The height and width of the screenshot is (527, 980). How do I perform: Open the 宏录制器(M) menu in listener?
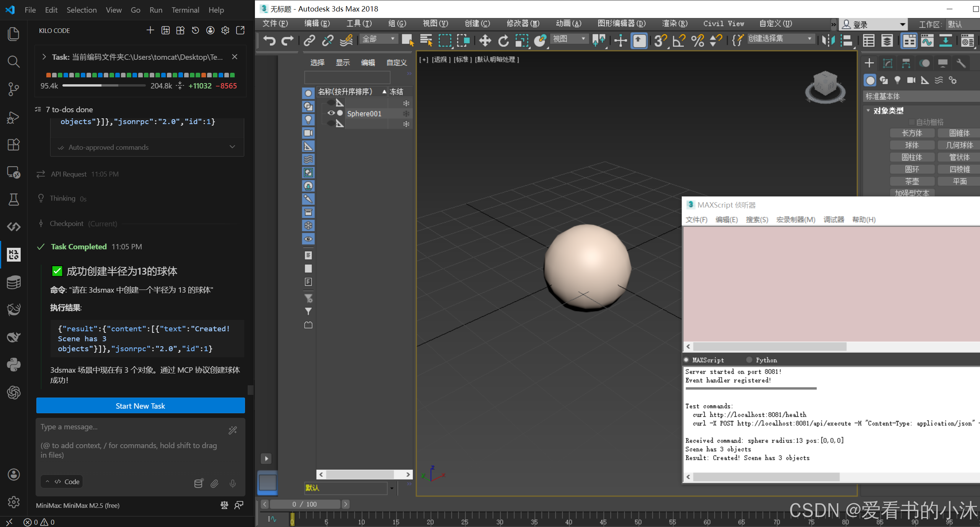[x=795, y=219]
